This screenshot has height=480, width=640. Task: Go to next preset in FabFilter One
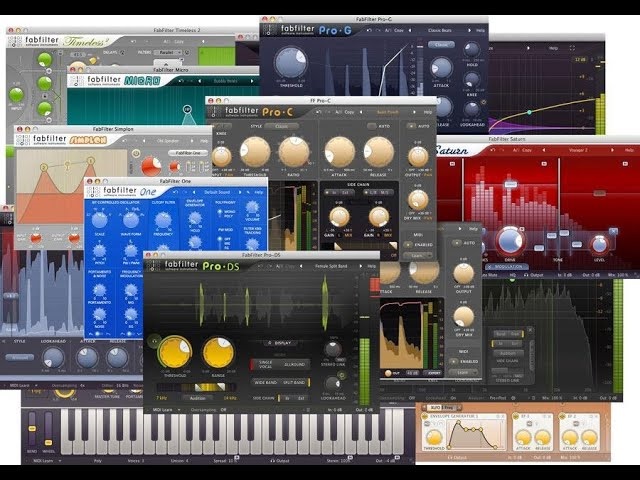(240, 192)
